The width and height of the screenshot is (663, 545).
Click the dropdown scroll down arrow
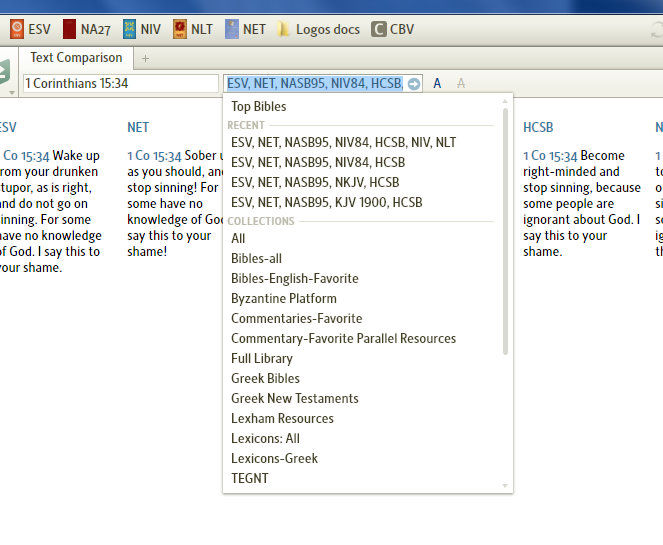(505, 486)
